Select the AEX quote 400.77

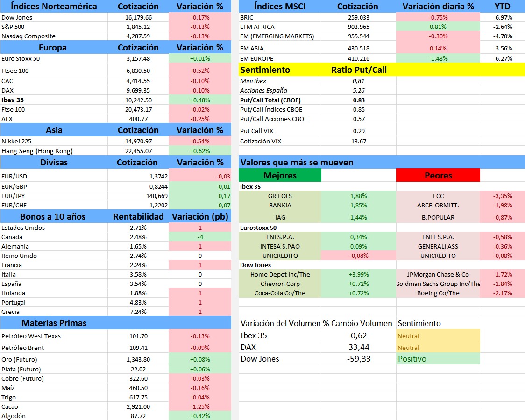coord(138,119)
